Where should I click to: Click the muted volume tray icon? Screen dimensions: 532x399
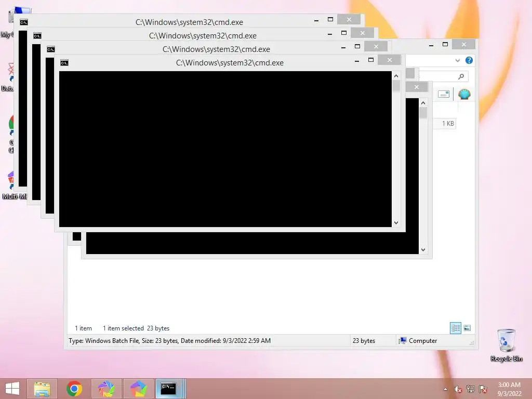click(458, 389)
